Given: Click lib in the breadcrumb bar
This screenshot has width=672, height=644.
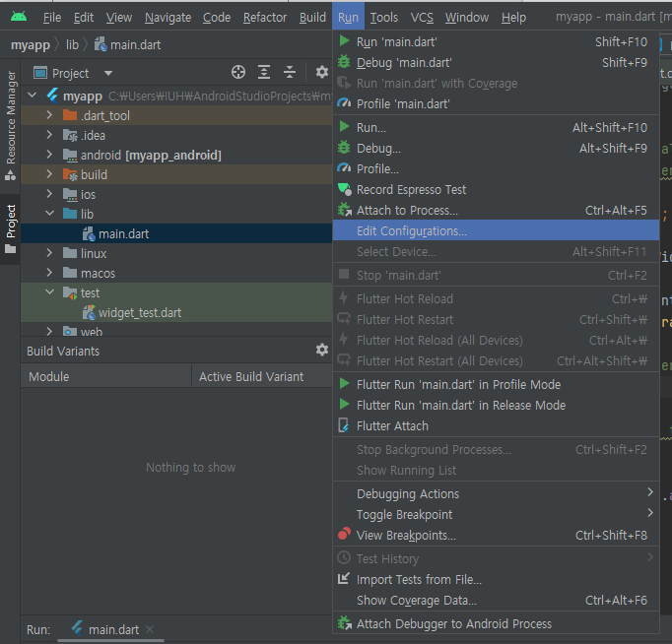Looking at the screenshot, I should [x=72, y=44].
